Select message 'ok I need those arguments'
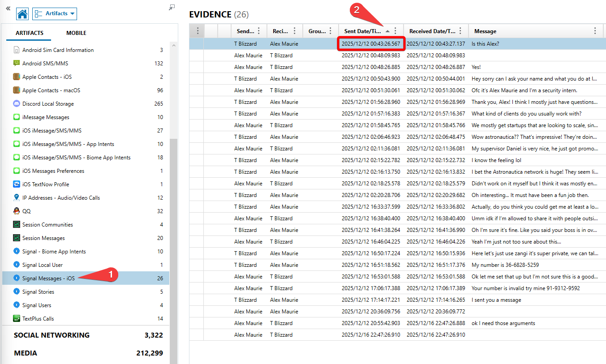 tap(503, 323)
